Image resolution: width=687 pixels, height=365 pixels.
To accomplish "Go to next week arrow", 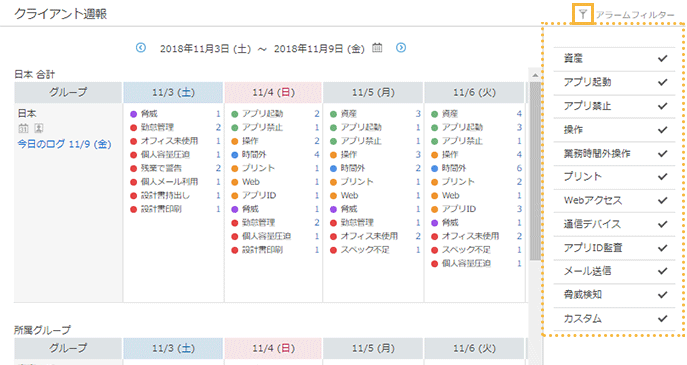I will tap(401, 47).
